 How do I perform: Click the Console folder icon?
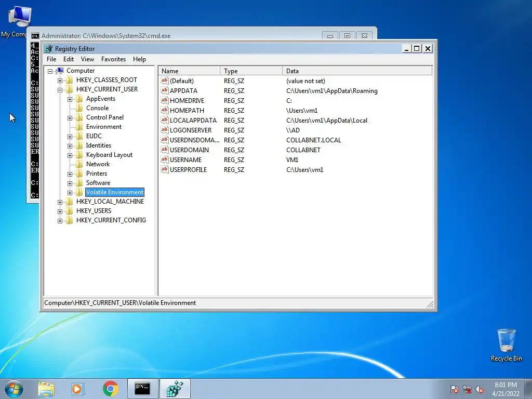tap(79, 108)
